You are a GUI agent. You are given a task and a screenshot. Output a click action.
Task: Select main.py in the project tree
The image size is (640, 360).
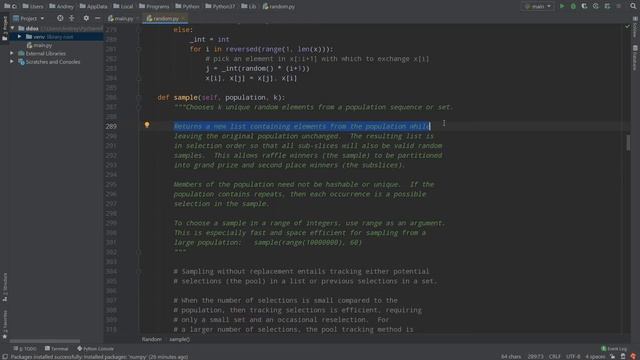[39, 45]
